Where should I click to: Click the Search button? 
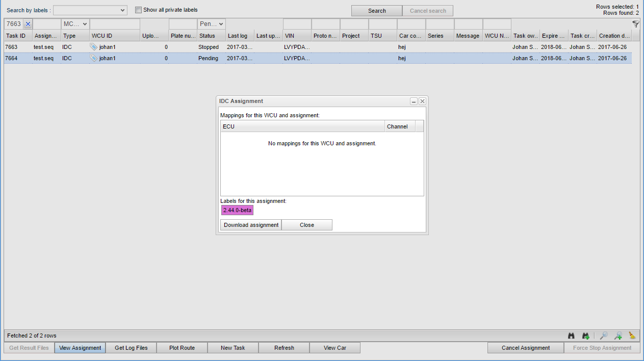click(377, 11)
